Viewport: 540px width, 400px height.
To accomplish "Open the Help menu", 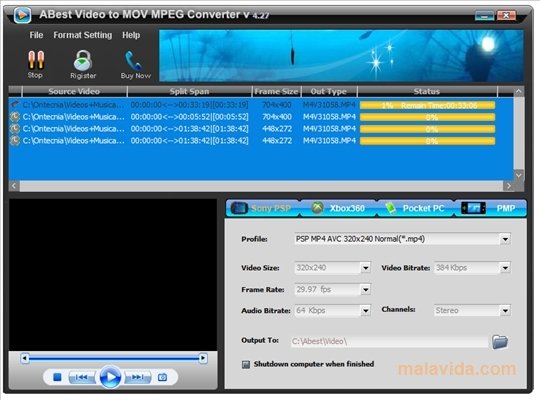I will [131, 35].
